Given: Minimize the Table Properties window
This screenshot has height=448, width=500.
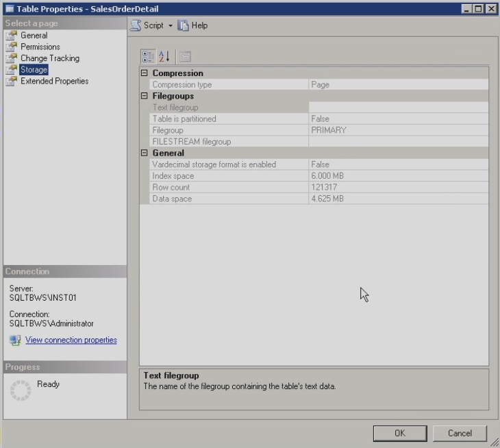Looking at the screenshot, I should click(466, 9).
